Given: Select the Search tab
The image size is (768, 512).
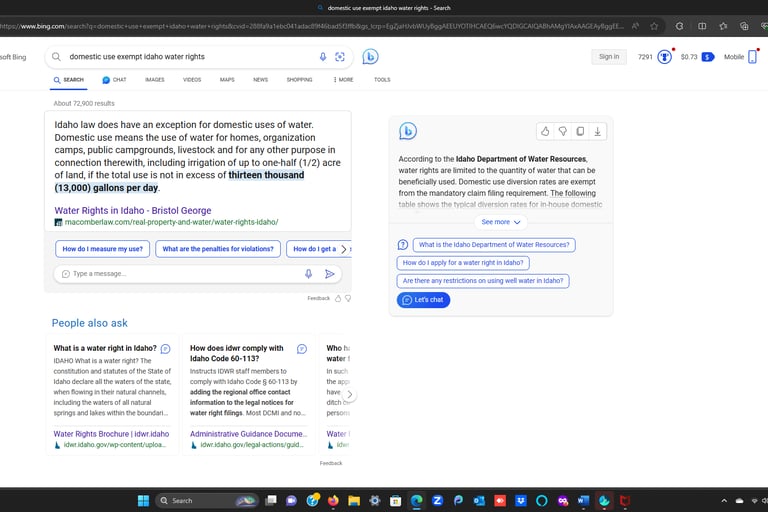Looking at the screenshot, I should click(69, 80).
